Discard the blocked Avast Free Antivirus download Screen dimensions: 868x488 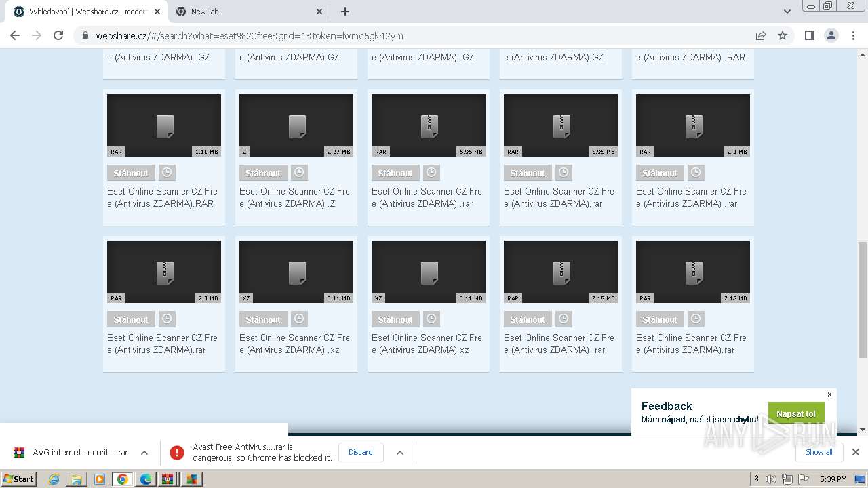tap(361, 452)
